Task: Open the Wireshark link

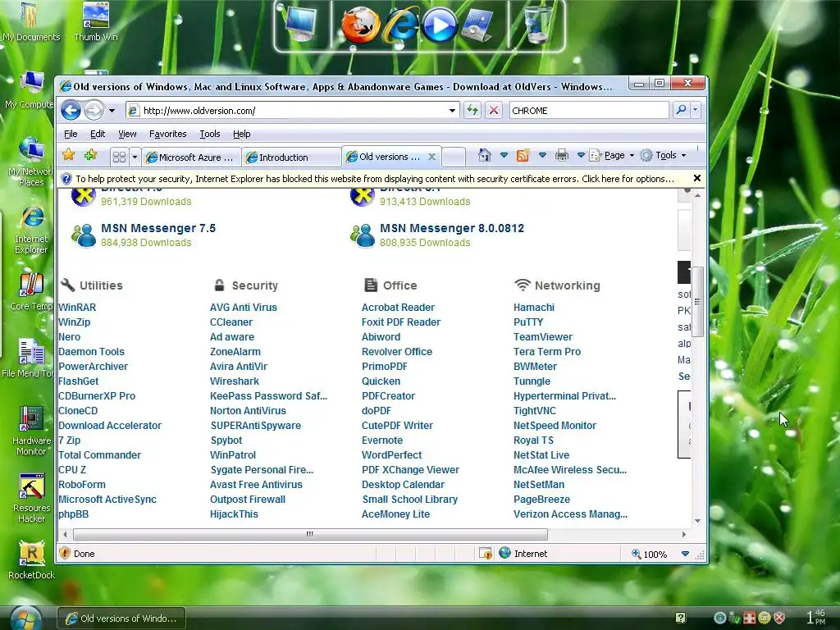Action: pos(234,381)
